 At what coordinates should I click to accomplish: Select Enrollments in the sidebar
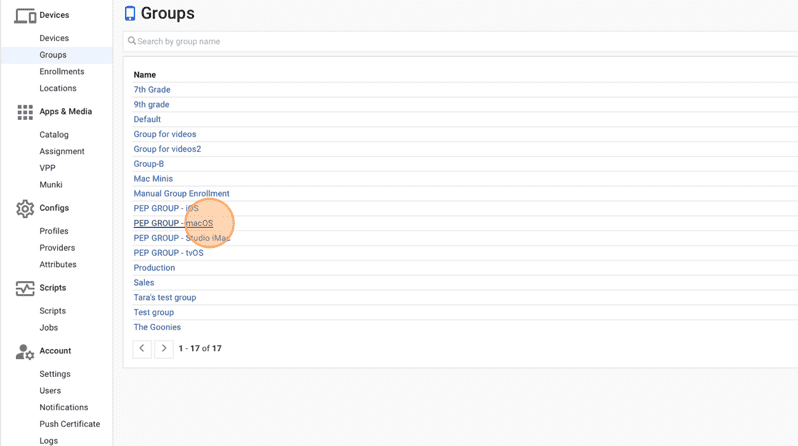pos(62,72)
